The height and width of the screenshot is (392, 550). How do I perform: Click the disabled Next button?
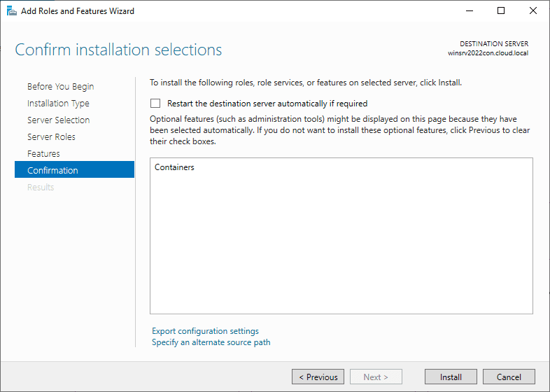(x=375, y=377)
